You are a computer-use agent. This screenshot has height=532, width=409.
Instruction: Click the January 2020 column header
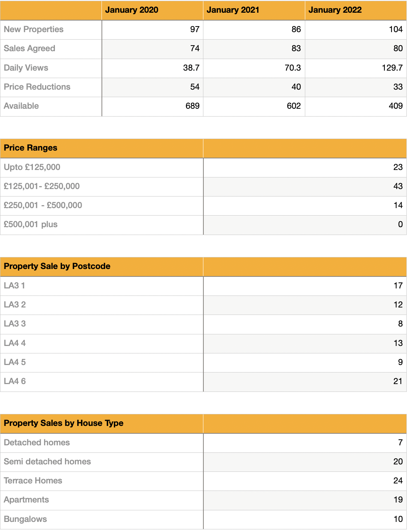pyautogui.click(x=132, y=10)
